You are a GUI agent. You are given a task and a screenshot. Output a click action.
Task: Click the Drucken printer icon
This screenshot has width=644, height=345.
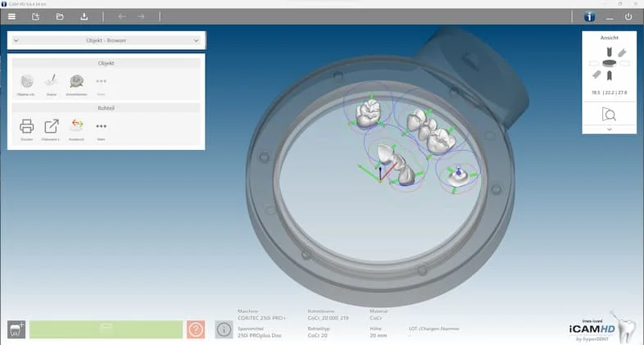click(x=26, y=125)
